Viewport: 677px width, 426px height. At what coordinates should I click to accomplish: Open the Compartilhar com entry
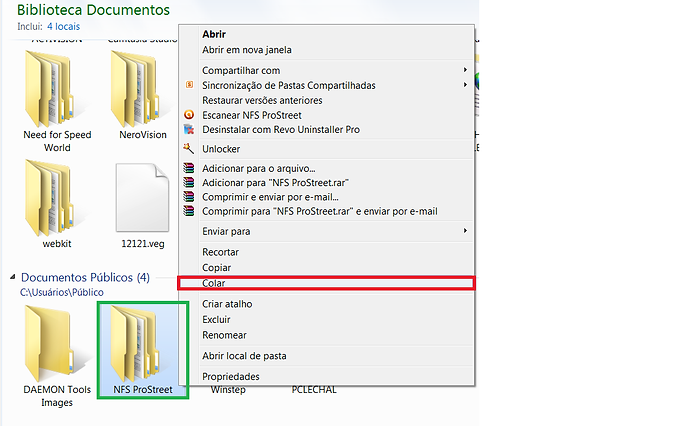pyautogui.click(x=241, y=70)
